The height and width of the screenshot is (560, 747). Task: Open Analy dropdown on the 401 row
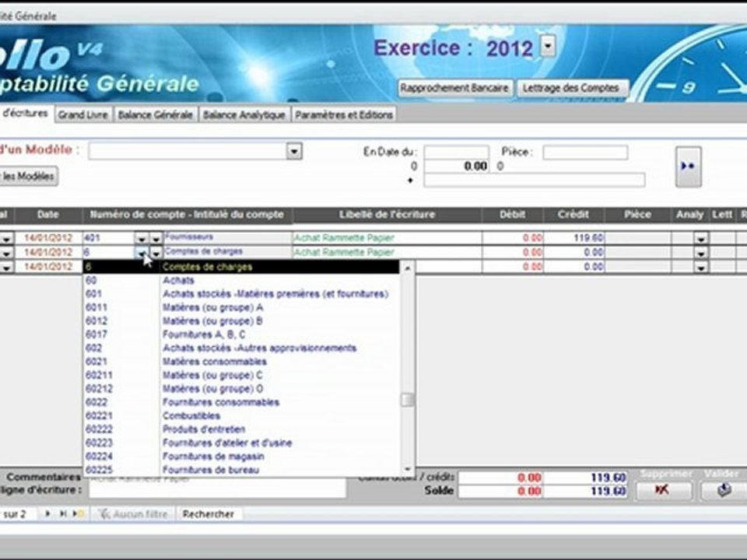tap(701, 239)
